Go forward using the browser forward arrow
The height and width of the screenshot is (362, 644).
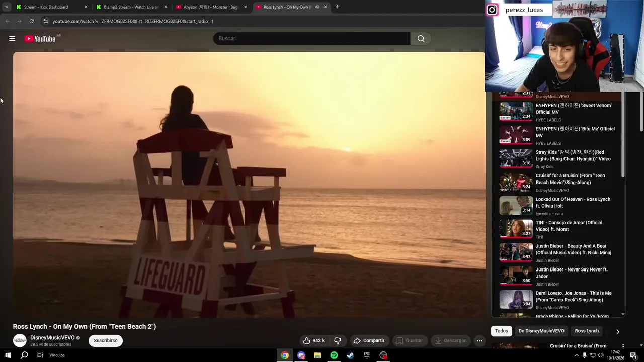[x=19, y=21]
